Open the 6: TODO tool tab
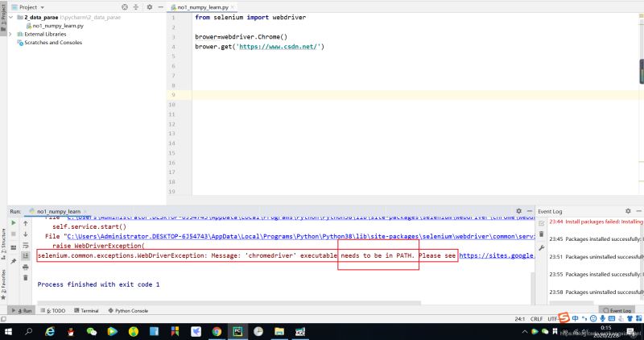The height and width of the screenshot is (340, 644). pyautogui.click(x=53, y=311)
